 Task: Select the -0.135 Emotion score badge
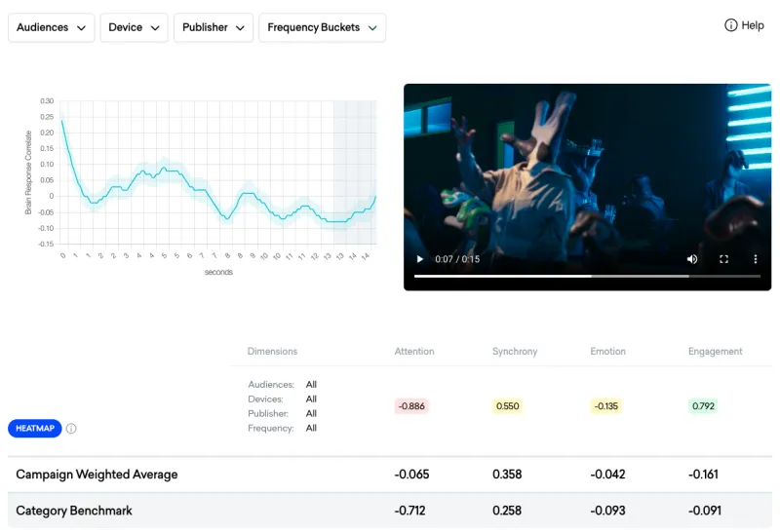605,406
